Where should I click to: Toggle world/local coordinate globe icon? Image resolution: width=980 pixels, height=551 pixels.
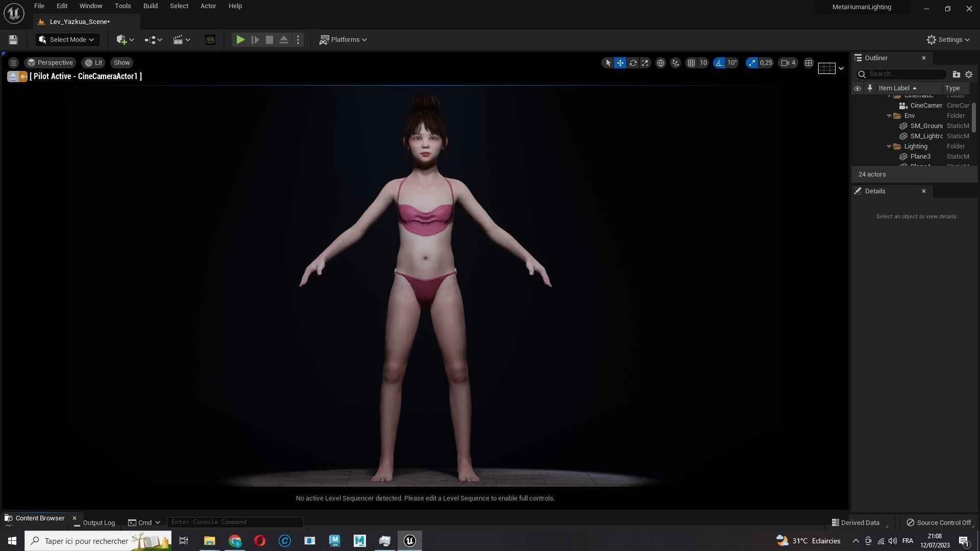point(660,63)
